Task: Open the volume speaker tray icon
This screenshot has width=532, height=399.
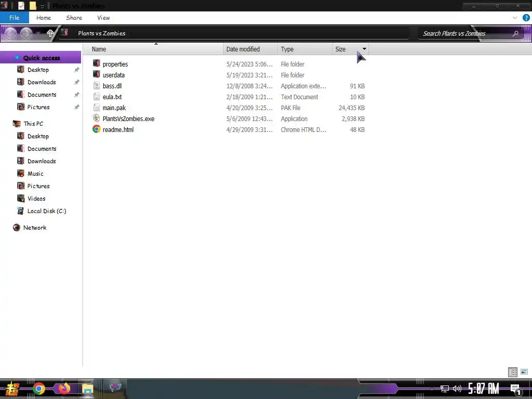Action: tap(457, 389)
